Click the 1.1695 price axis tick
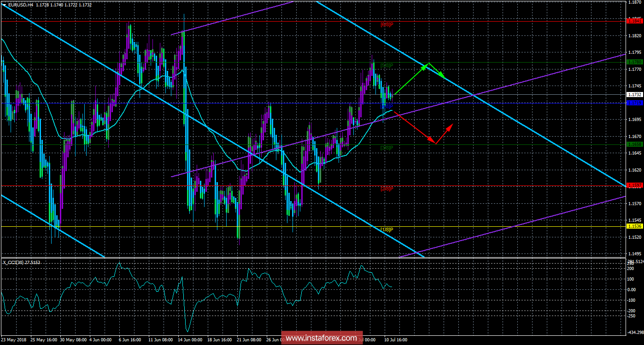 (x=634, y=119)
